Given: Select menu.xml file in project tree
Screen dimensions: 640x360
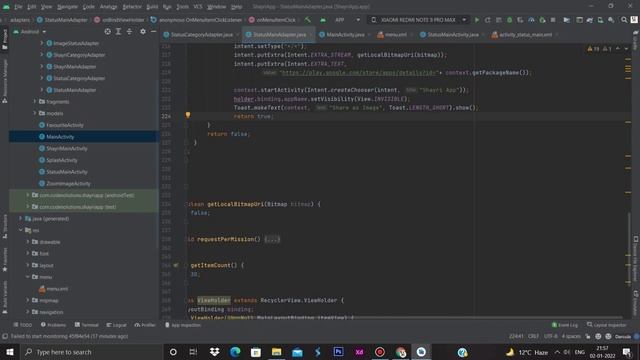Looking at the screenshot, I should click(x=57, y=289).
